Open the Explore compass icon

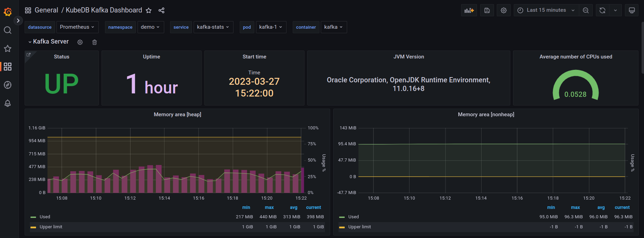coord(8,85)
